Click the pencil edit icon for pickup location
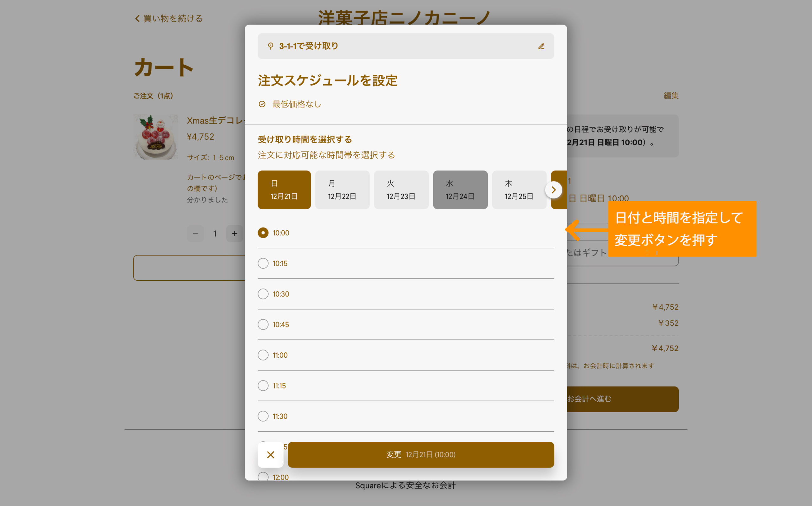 point(541,46)
